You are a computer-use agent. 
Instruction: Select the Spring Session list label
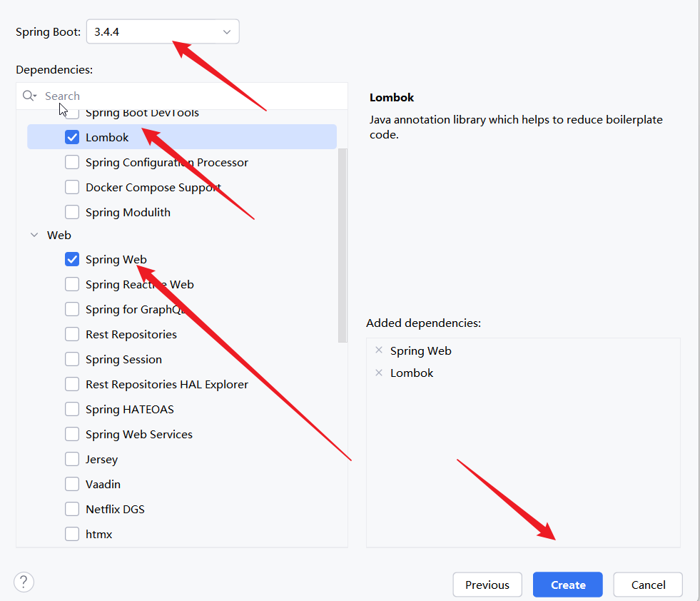[123, 360]
